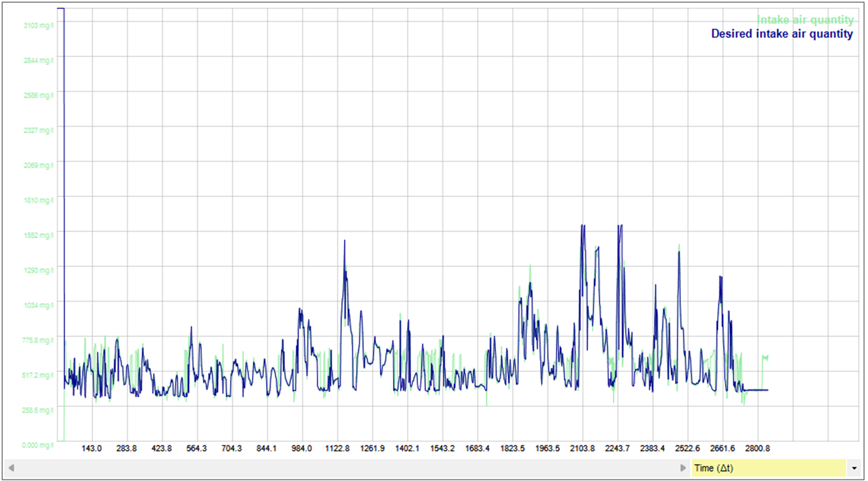The image size is (868, 481).
Task: Click the 'Desired intake air quantity' legend label
Action: [782, 34]
